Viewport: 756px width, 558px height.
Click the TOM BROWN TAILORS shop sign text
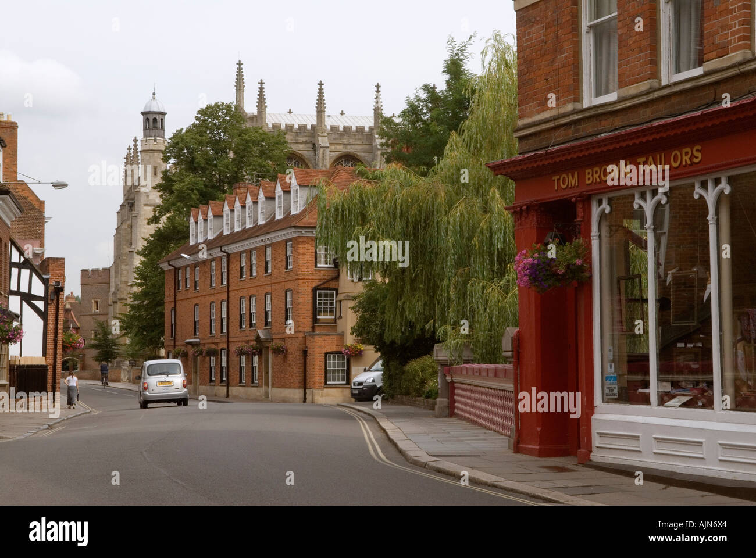click(626, 169)
